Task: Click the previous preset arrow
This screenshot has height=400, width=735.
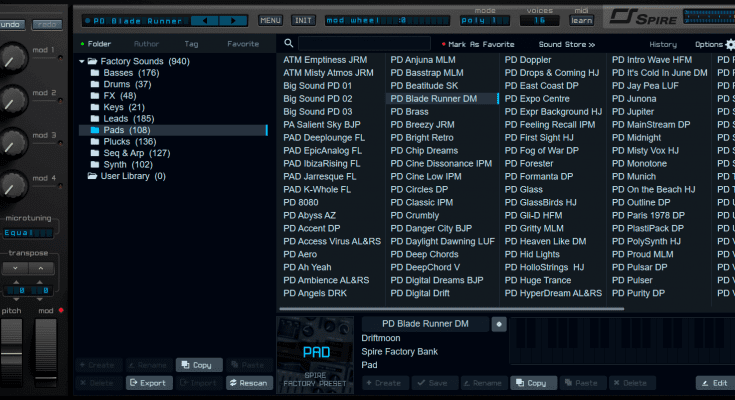Action: (206, 19)
